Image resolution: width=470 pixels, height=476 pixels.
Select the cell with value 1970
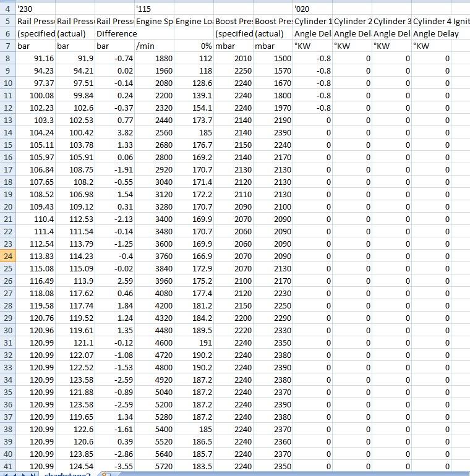tap(273, 108)
